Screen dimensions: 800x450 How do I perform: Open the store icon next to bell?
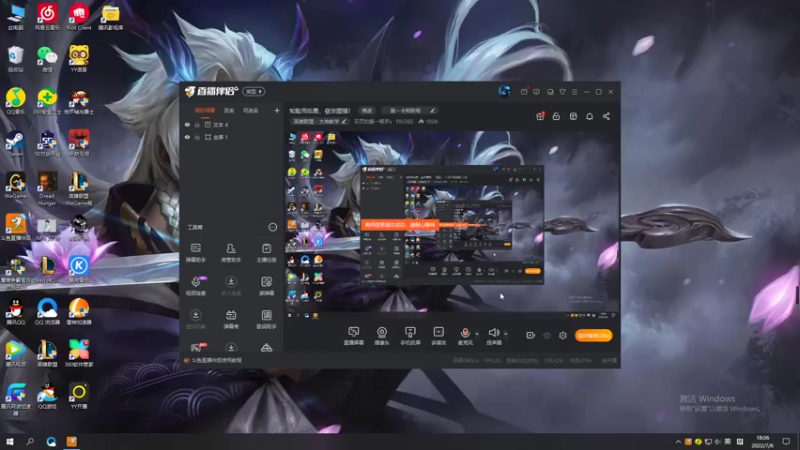(x=573, y=116)
